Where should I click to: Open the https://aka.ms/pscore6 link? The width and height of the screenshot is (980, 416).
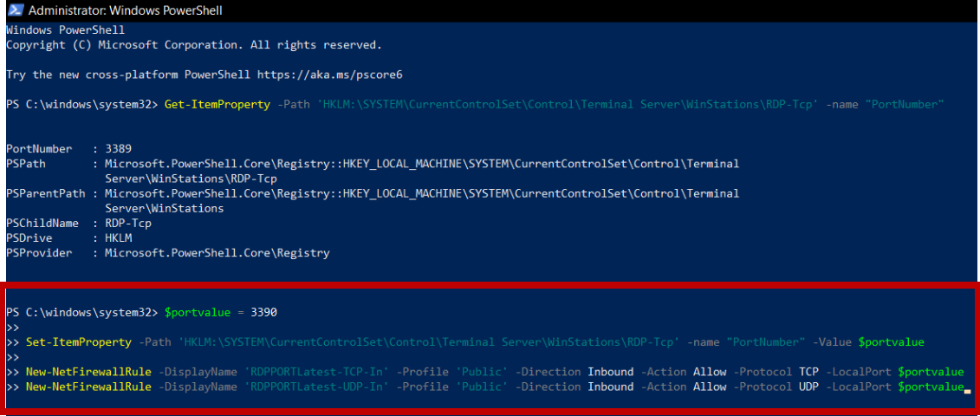click(331, 75)
